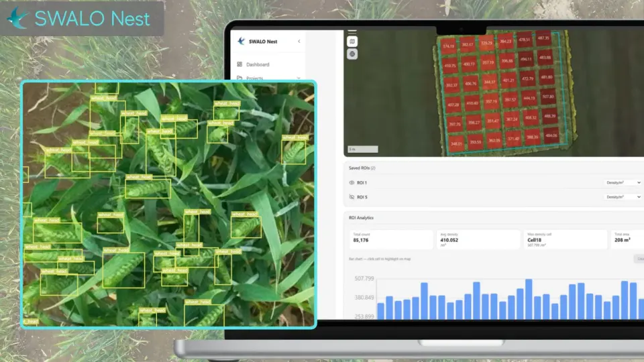This screenshot has height=362, width=644.
Task: Select grid cell 364.23 on the map
Action: [506, 41]
